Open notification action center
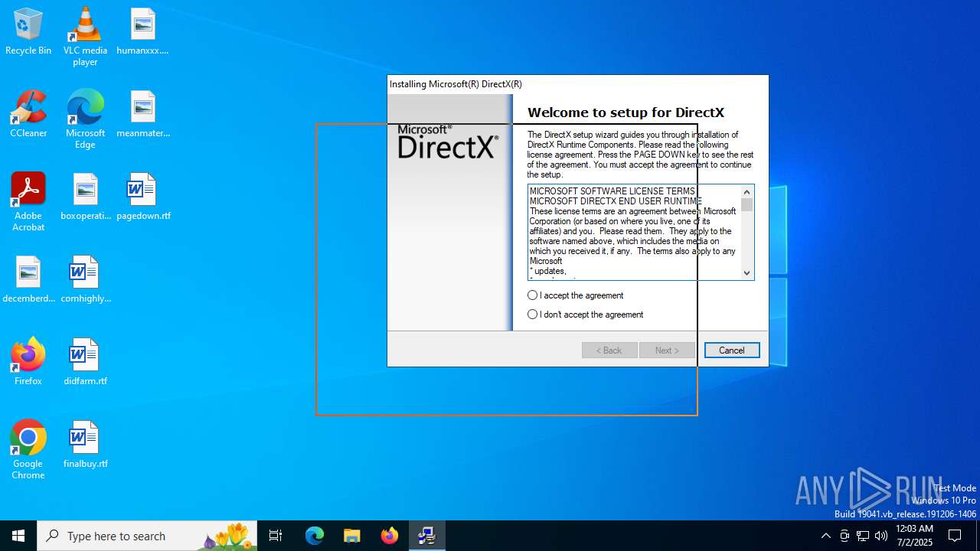The width and height of the screenshot is (980, 551). (955, 536)
